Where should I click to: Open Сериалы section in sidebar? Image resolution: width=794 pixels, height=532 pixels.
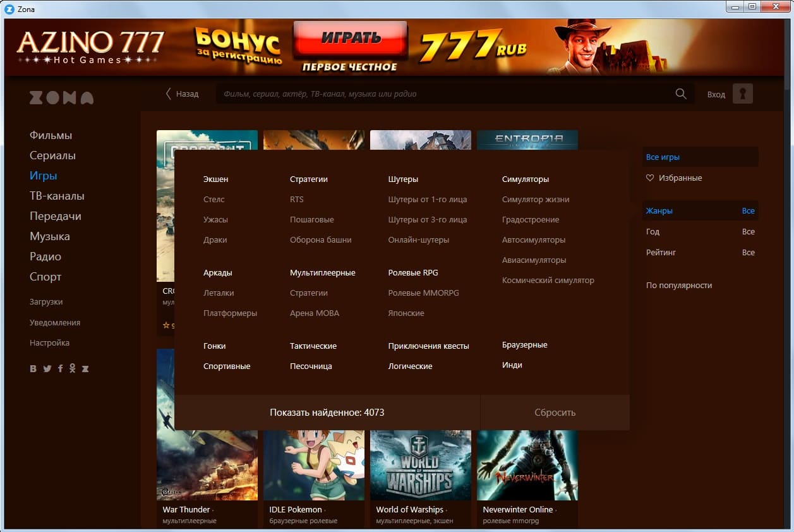[52, 155]
